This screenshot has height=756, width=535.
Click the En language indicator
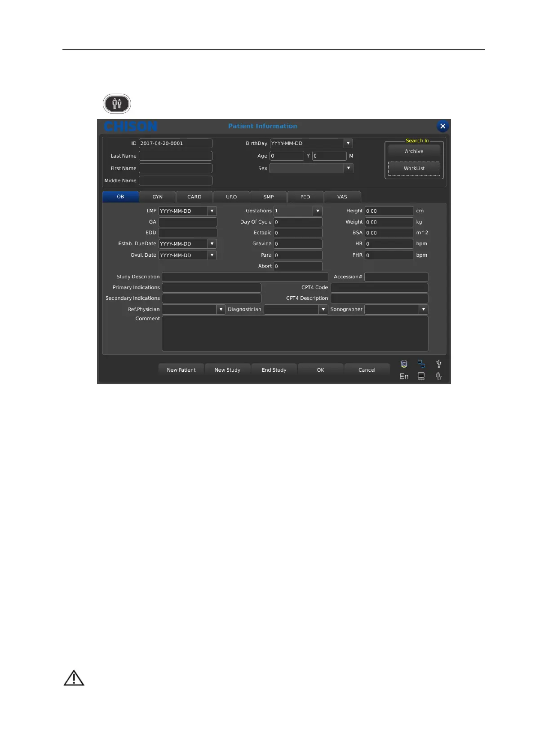click(x=404, y=376)
